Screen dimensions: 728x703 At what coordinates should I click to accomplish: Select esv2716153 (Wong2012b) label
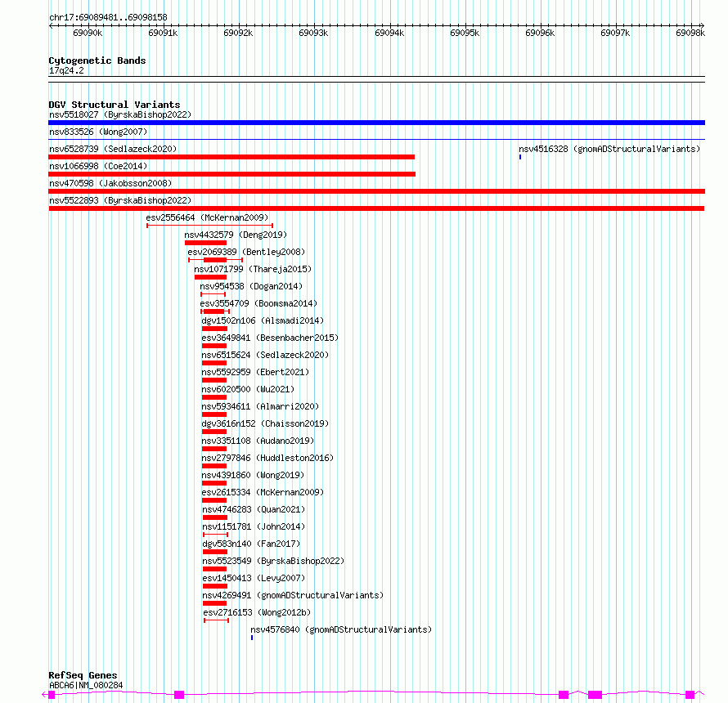[x=257, y=612]
